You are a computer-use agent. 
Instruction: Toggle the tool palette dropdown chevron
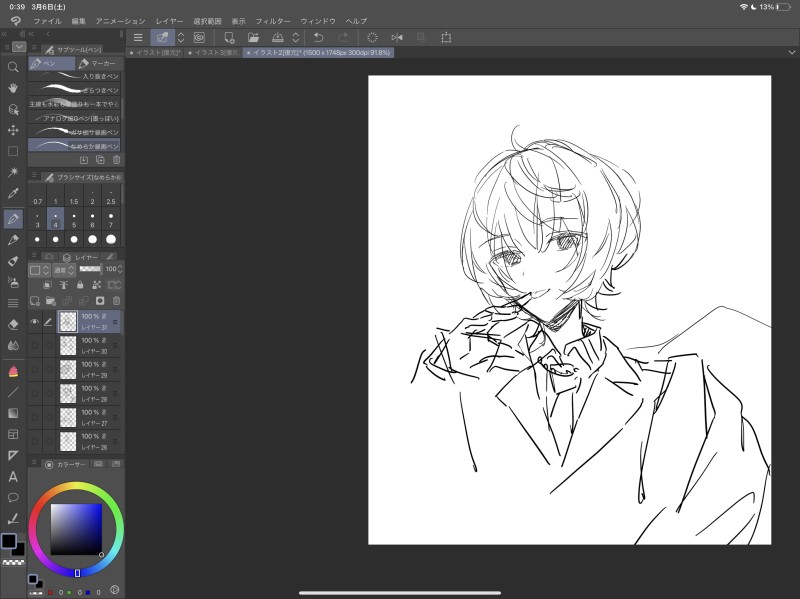point(19,47)
